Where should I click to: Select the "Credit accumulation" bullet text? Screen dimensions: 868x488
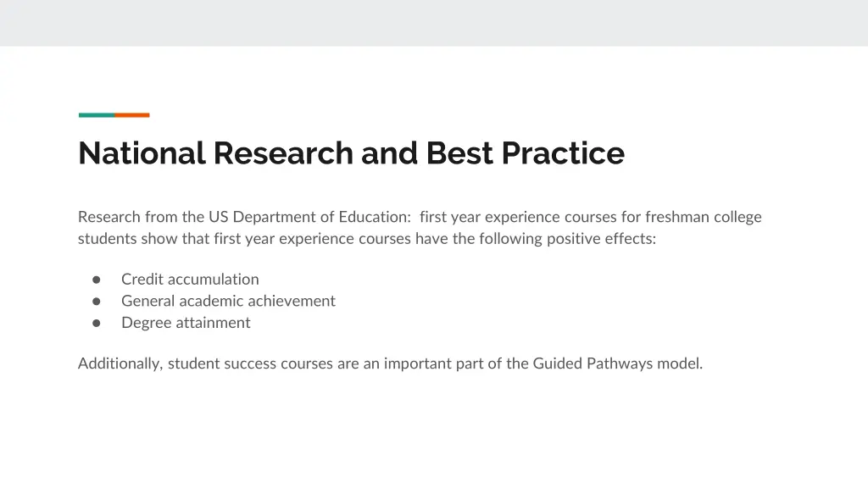pos(190,280)
